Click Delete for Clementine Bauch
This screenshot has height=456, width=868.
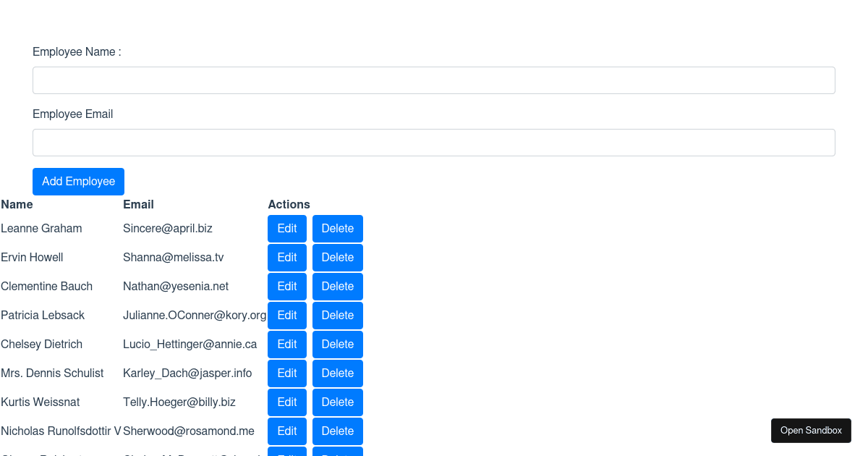[x=337, y=286]
